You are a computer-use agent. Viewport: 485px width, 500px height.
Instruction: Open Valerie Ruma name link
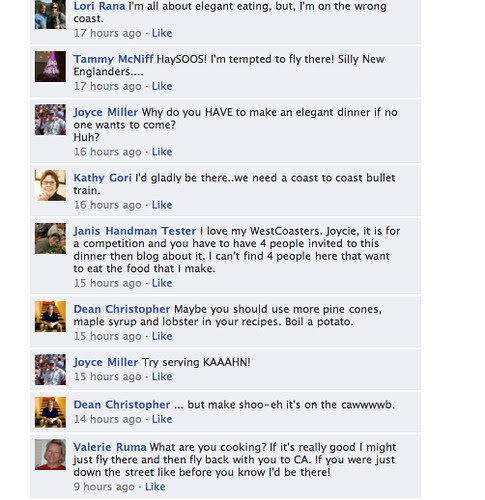tap(110, 447)
